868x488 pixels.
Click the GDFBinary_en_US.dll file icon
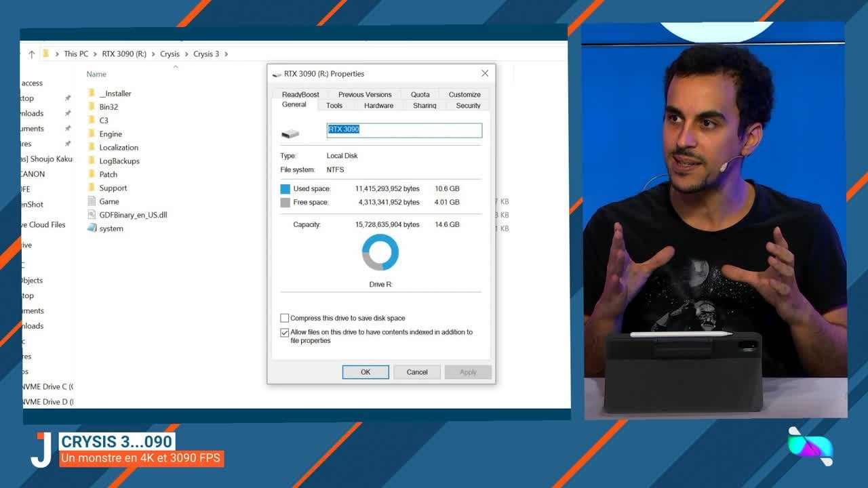92,215
